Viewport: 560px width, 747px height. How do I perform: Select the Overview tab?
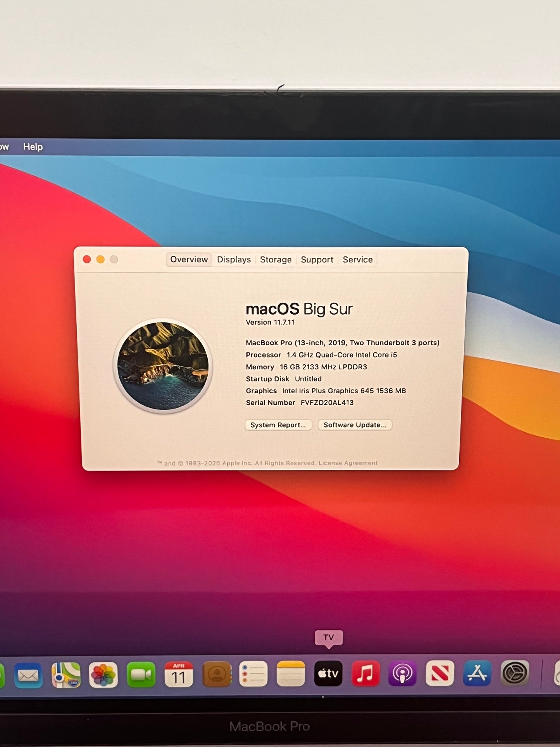tap(189, 259)
